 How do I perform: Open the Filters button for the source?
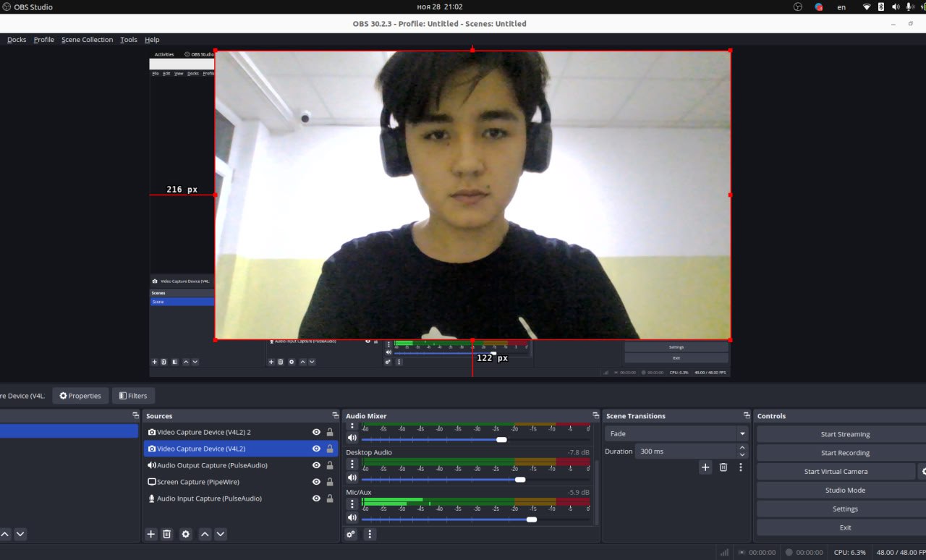[133, 396]
